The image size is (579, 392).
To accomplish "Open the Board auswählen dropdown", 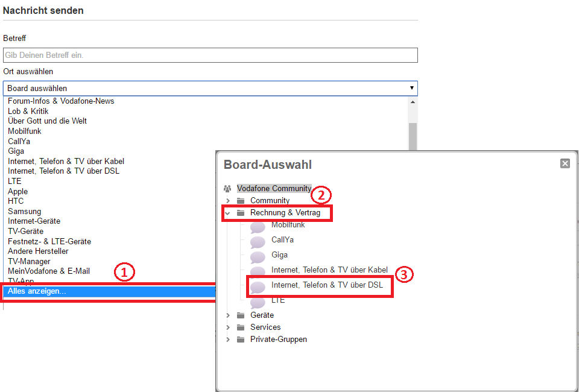I will 210,88.
